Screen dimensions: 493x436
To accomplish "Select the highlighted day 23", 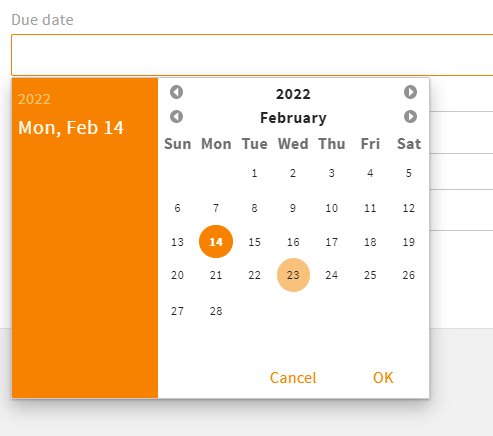I will click(293, 275).
